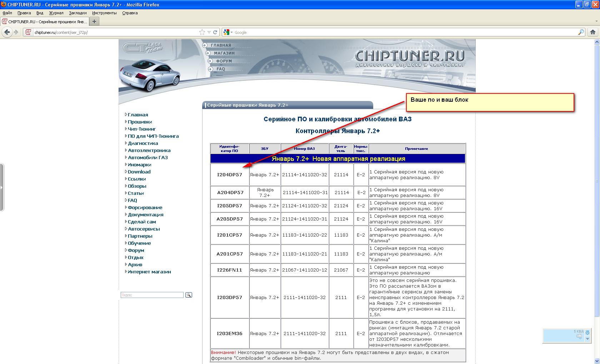
Task: Open the ГЛАВНАЯ header link
Action: coord(221,45)
